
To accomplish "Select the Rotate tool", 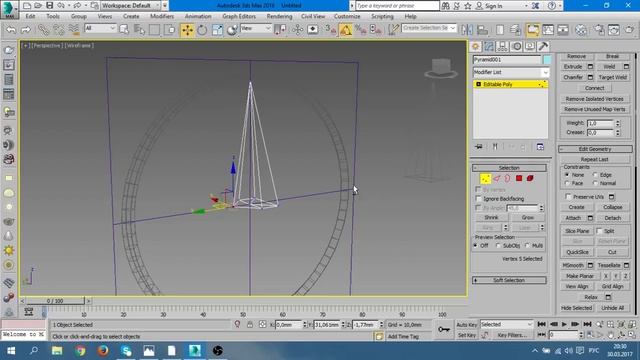I will pyautogui.click(x=202, y=30).
